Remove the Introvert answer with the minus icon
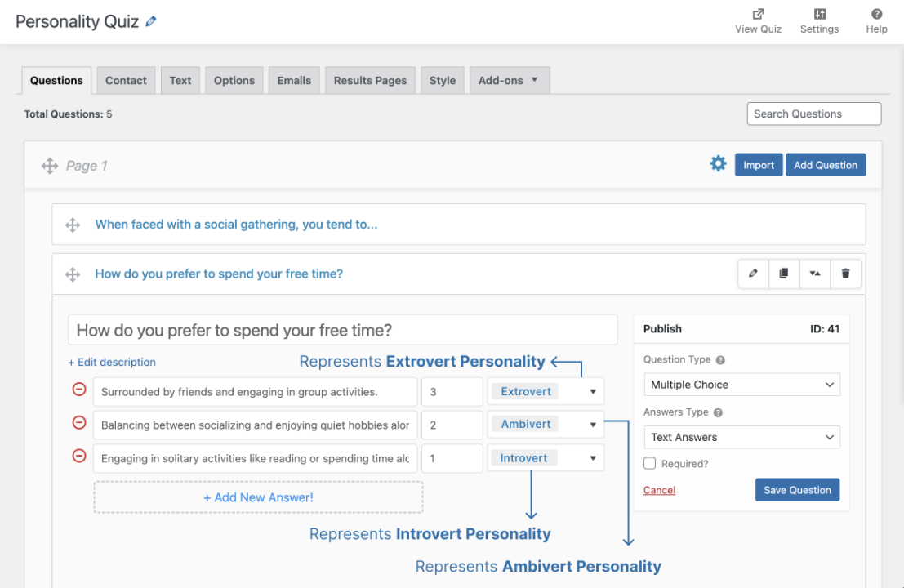This screenshot has height=588, width=904. [78, 456]
